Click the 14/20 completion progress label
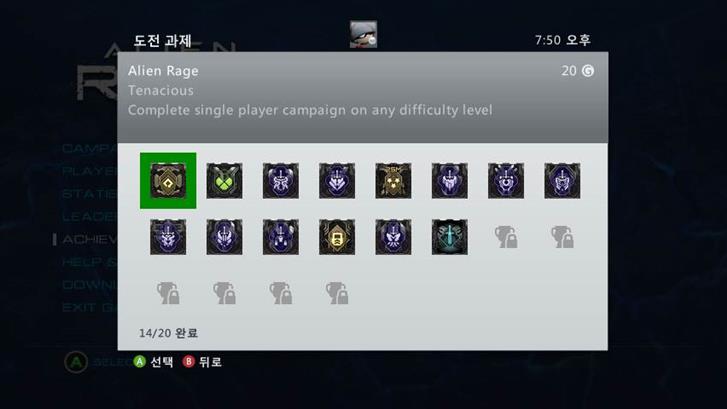Screen dimensions: 727x409 [168, 333]
